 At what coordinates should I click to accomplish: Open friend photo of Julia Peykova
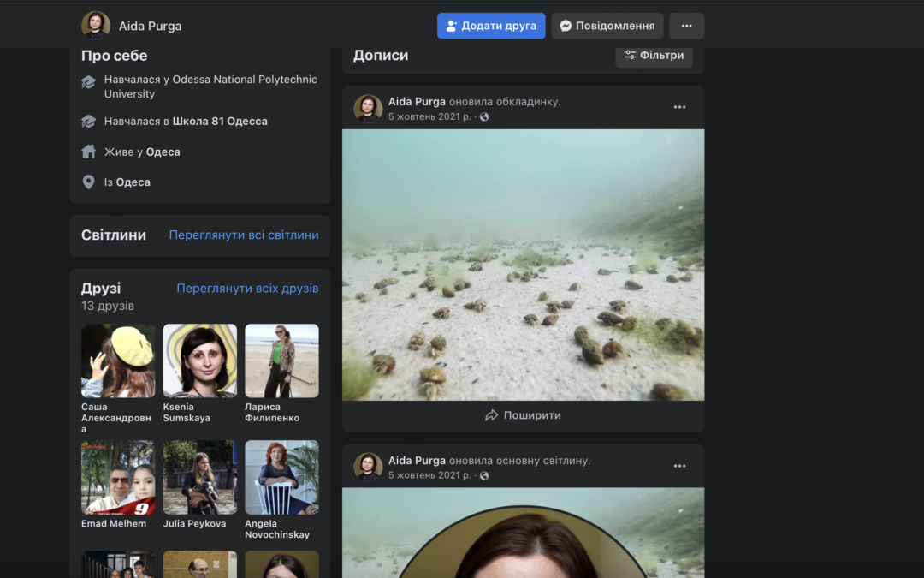199,477
